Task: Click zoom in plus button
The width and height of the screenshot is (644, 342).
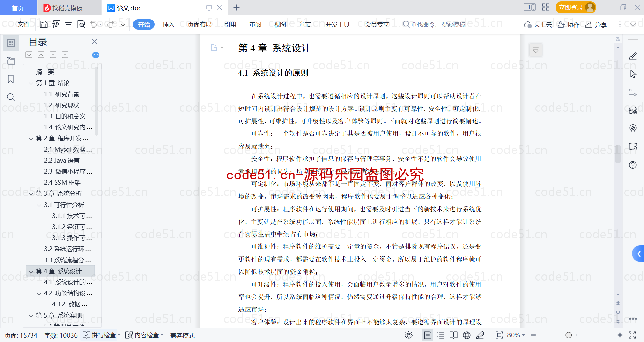Action: [x=620, y=335]
